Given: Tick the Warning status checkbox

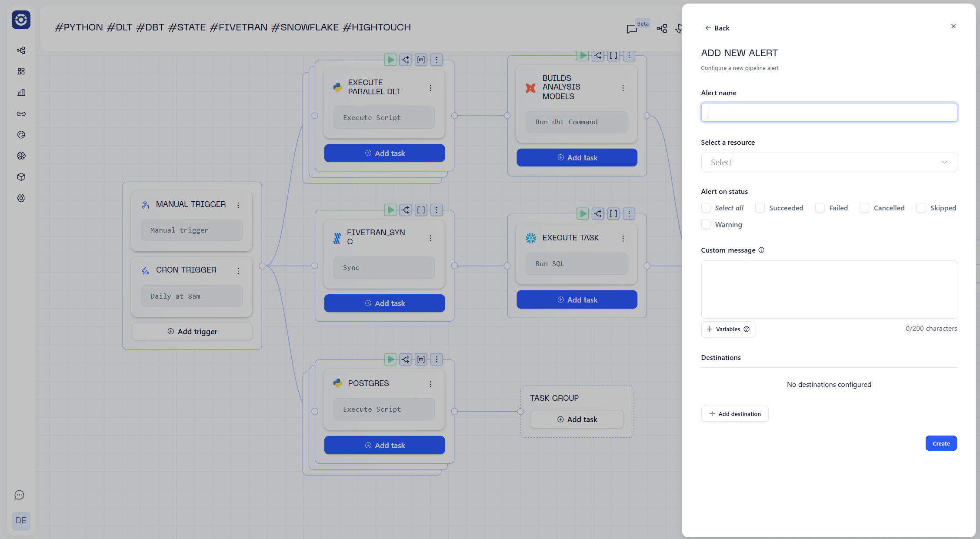Looking at the screenshot, I should (x=706, y=225).
